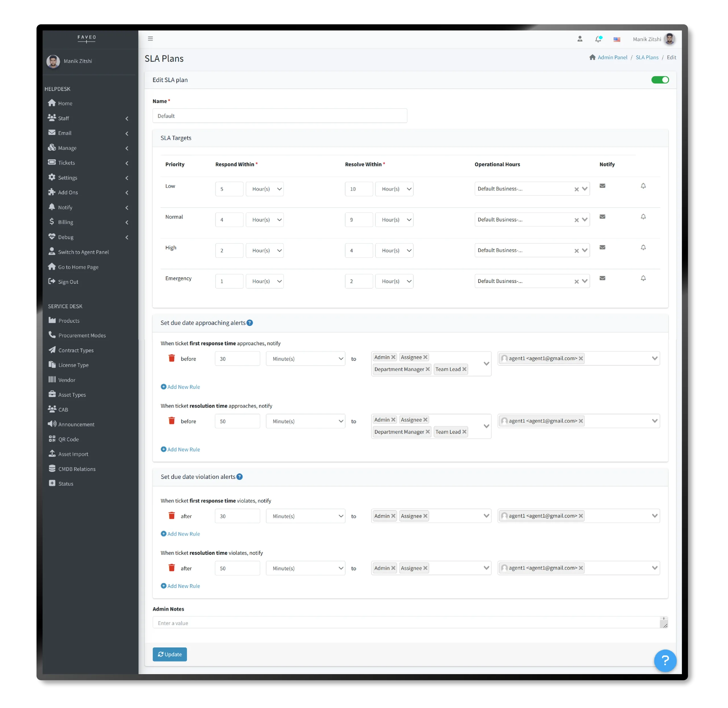Open Hour(s) dropdown for Low respond within
This screenshot has height=708, width=728.
265,189
